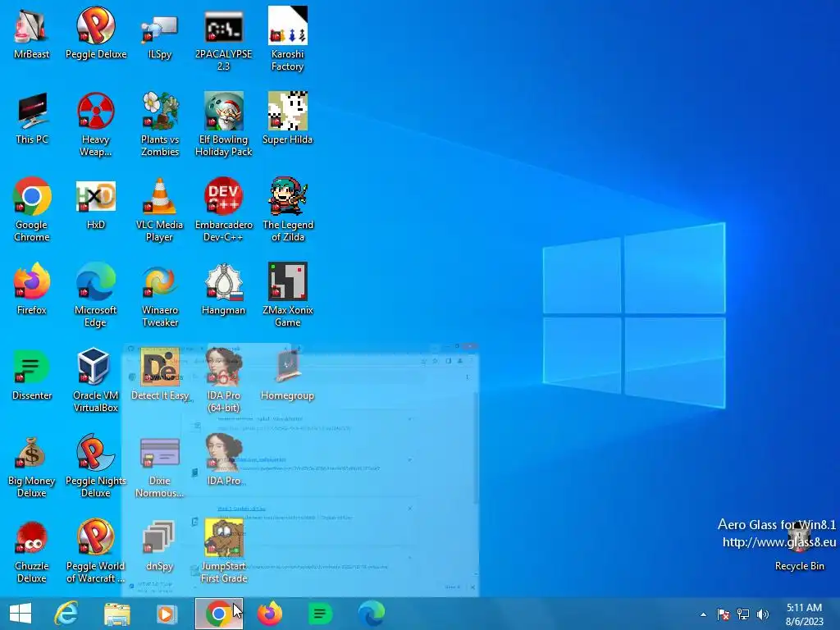Screen dimensions: 840x630
Task: Click the Elf Bowling Holiday Pack icon
Action: 223,124
